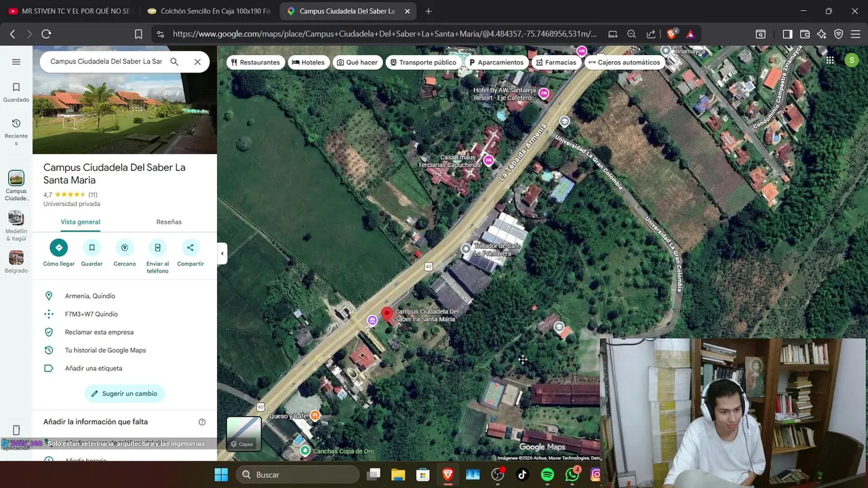
Task: Click the browser address bar URL
Action: [x=384, y=34]
